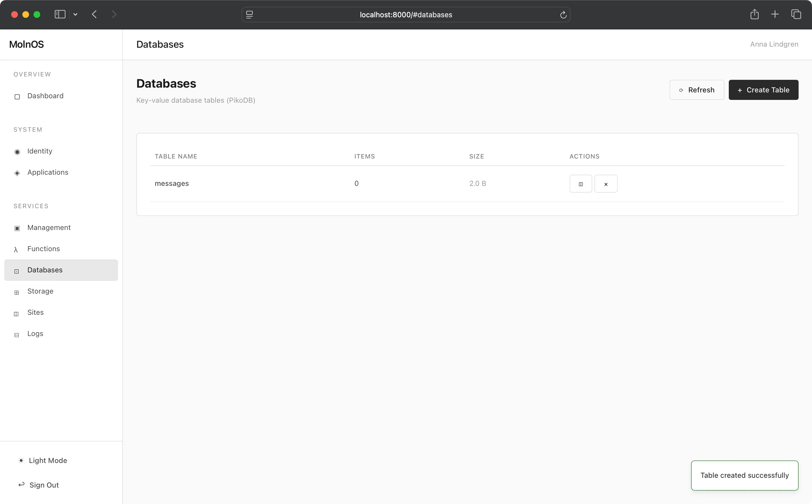Screen dimensions: 812x504
Task: Switch to the Sites section
Action: click(35, 312)
